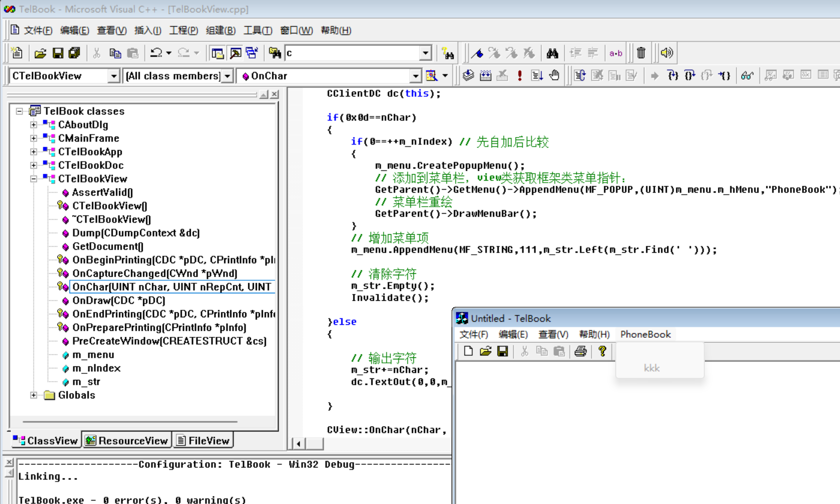The width and height of the screenshot is (840, 504).
Task: Open the OnChar member dropdown arrow
Action: 415,76
